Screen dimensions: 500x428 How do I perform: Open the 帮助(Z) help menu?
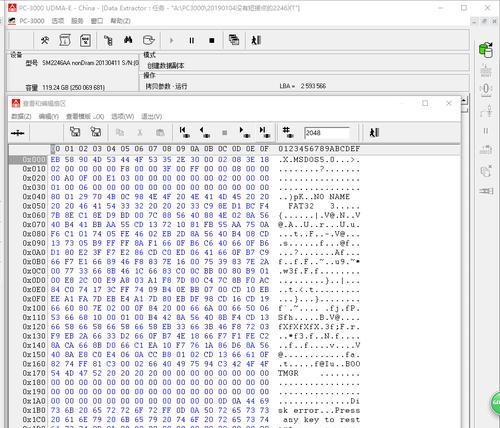click(120, 21)
